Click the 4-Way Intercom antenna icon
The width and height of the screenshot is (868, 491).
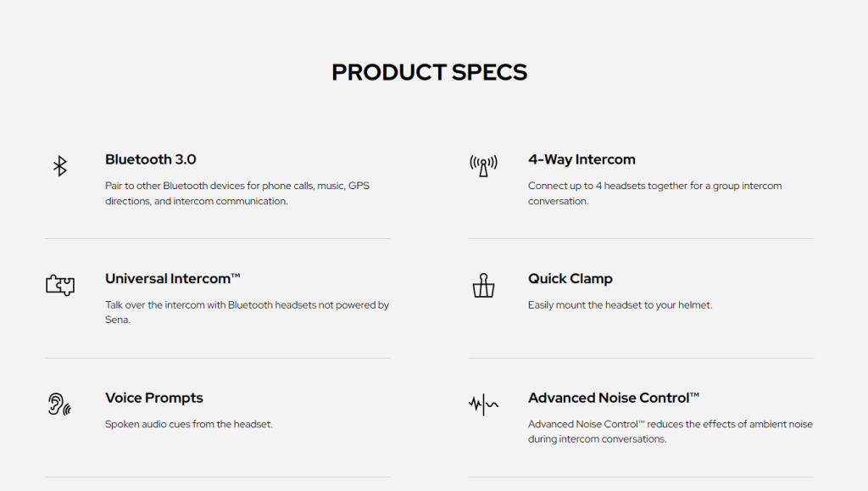(x=483, y=165)
